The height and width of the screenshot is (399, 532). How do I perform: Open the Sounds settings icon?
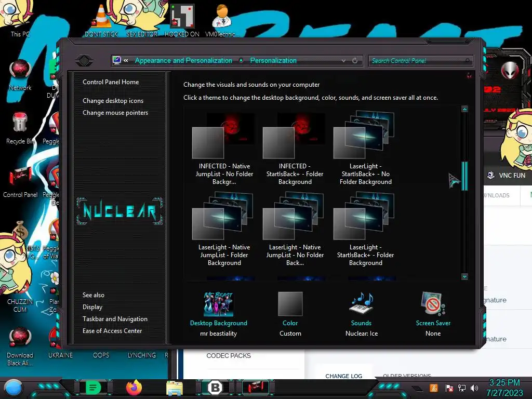[362, 303]
